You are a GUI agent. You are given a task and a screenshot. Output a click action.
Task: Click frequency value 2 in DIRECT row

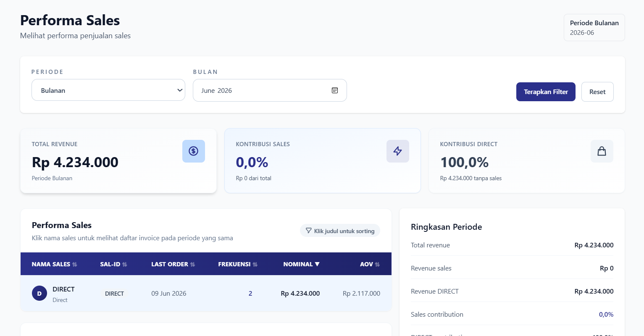click(x=250, y=293)
